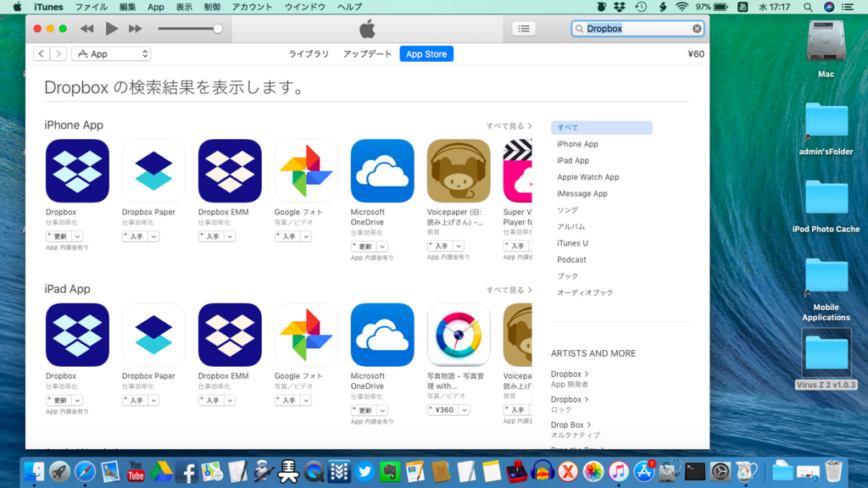Screen dimensions: 868x488
Task: Click 入手 button for iPhone Dropbox Paper
Action: (135, 236)
